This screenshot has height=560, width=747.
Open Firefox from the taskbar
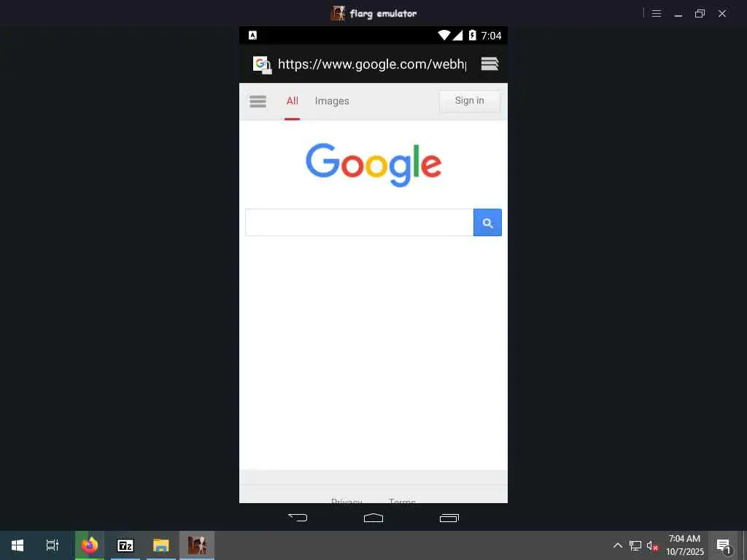(x=90, y=545)
